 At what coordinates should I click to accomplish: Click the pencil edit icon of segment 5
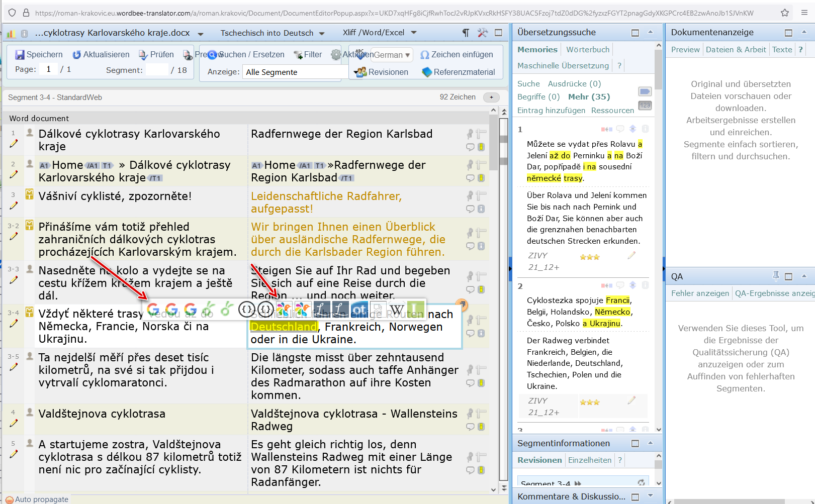pos(14,454)
